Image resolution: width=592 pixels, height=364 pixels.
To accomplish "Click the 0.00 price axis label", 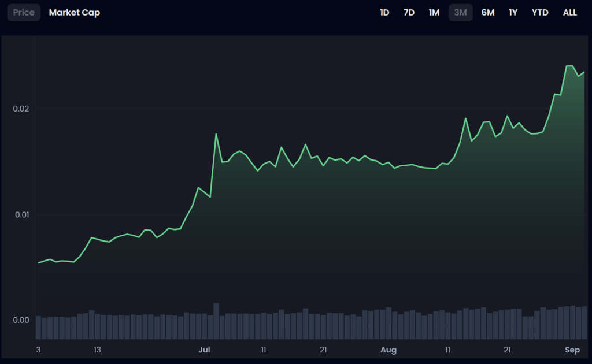I will click(x=20, y=320).
